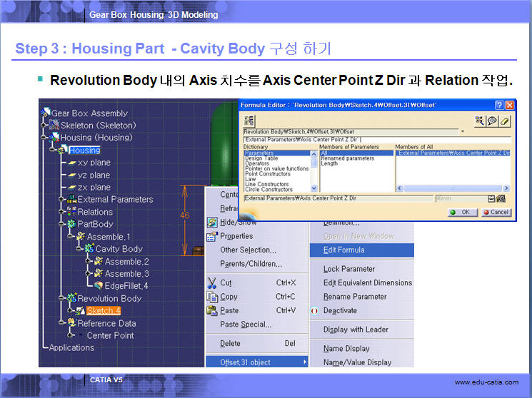Viewport: 532px width, 398px height.
Task: Click the Formula Editor help question-mark button
Action: (499, 105)
